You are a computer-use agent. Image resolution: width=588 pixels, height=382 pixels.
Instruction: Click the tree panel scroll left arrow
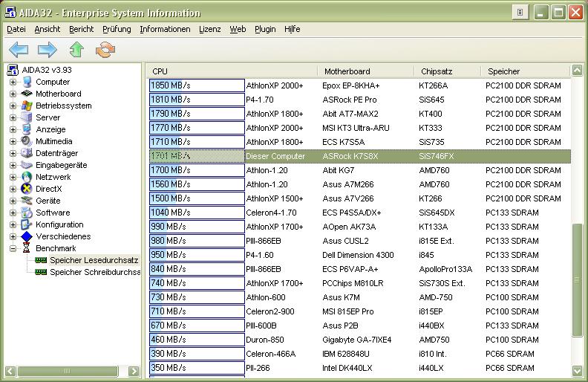click(10, 371)
